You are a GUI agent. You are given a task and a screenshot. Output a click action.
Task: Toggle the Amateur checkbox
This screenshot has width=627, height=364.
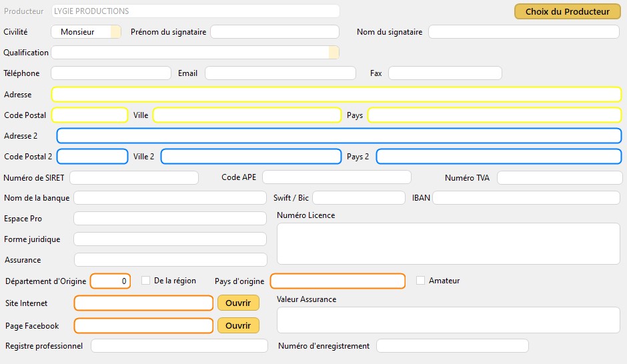(x=420, y=281)
